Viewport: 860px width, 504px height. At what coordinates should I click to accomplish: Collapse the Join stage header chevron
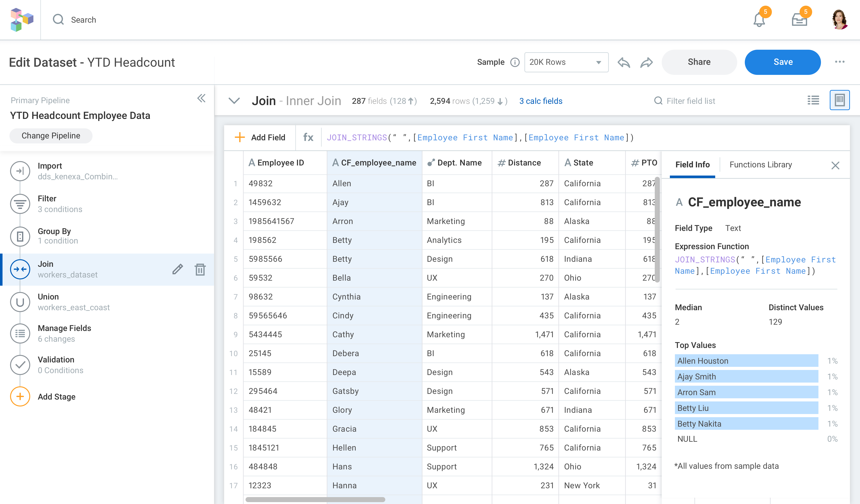(x=234, y=101)
